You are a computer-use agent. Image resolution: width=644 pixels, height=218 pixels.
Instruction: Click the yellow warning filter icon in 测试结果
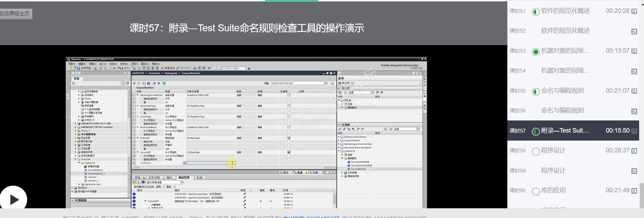(x=139, y=182)
